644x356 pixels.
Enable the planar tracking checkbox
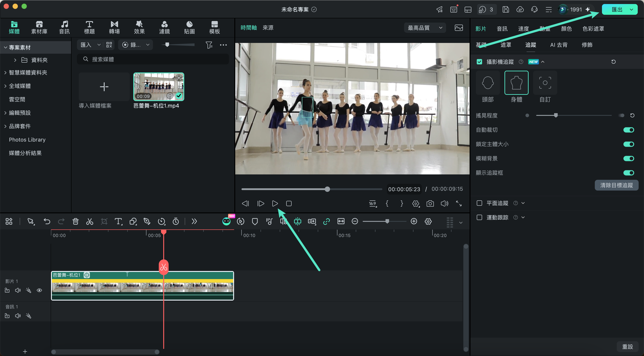pyautogui.click(x=479, y=203)
